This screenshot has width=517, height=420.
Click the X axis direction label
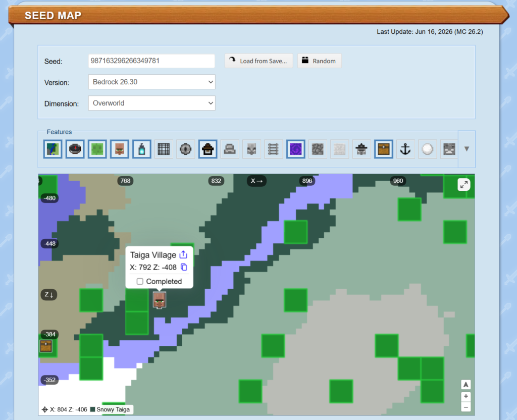click(256, 181)
